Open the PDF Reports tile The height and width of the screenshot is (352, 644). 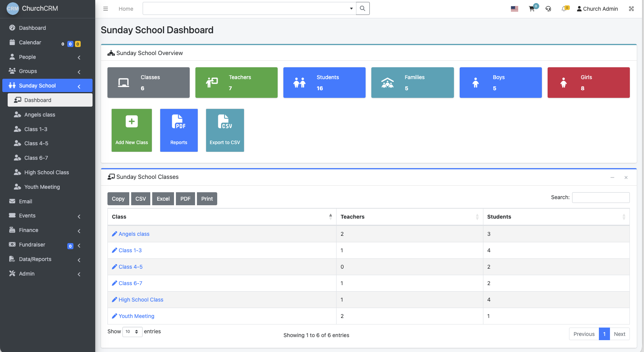point(179,130)
